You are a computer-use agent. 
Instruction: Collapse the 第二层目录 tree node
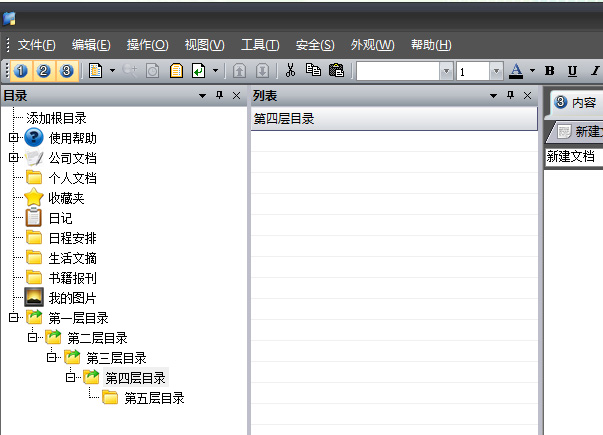click(32, 338)
